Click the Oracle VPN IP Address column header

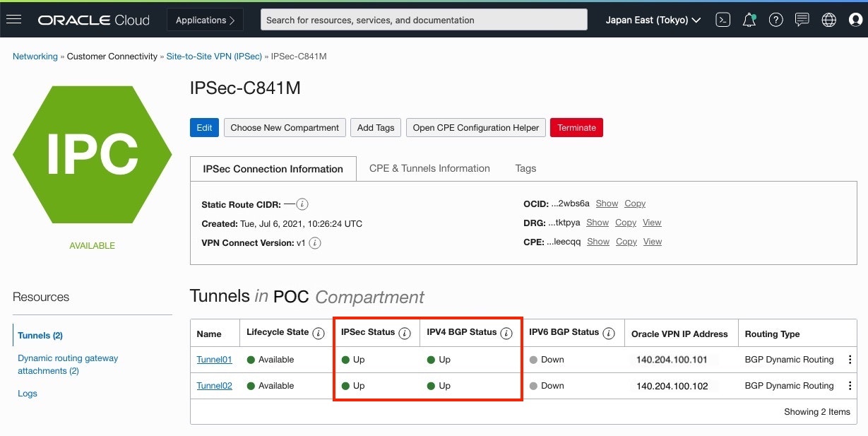(x=679, y=334)
